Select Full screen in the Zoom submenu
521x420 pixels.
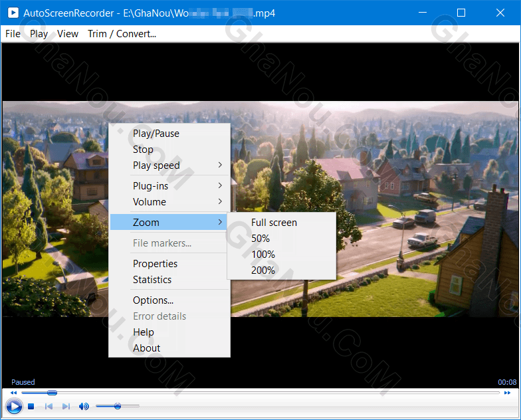[x=282, y=222]
